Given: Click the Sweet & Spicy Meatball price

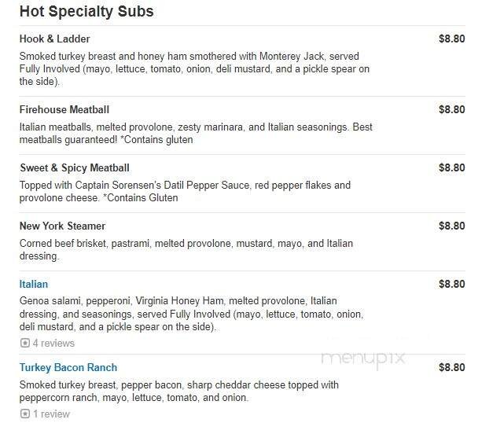Looking at the screenshot, I should click(x=451, y=167).
